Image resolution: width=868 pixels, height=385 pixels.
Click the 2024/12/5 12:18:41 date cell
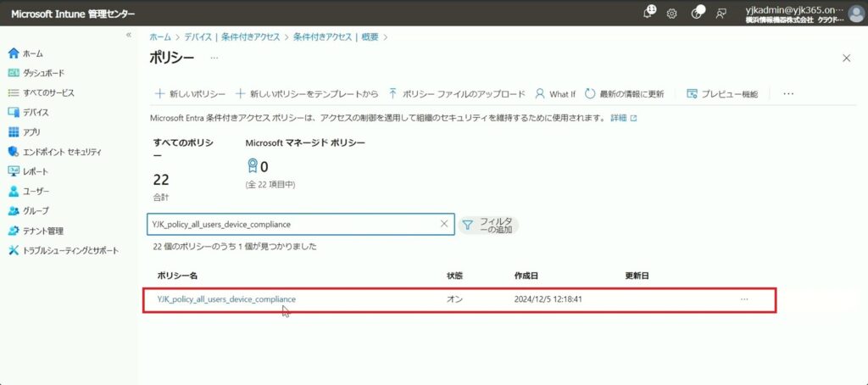tap(548, 299)
